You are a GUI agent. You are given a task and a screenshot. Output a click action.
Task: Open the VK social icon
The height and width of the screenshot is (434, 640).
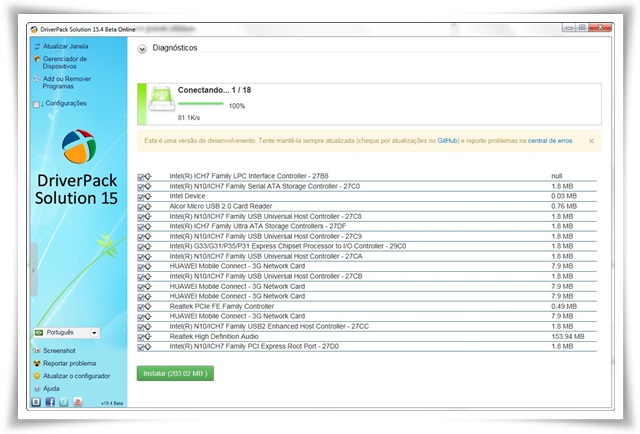[36, 402]
